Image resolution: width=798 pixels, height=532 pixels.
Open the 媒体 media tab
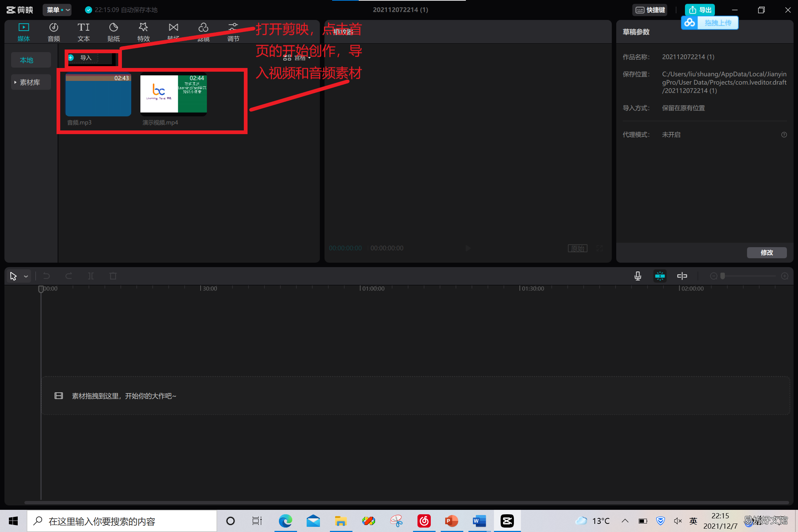(x=24, y=32)
